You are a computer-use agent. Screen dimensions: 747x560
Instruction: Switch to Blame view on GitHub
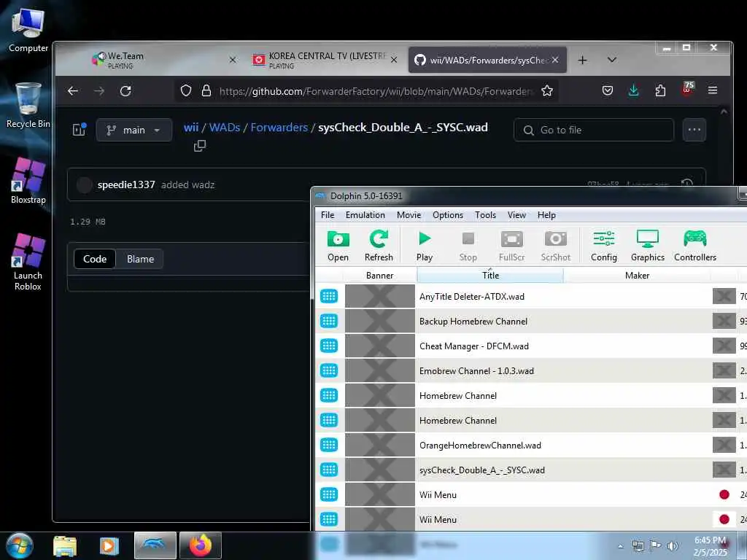[140, 259]
